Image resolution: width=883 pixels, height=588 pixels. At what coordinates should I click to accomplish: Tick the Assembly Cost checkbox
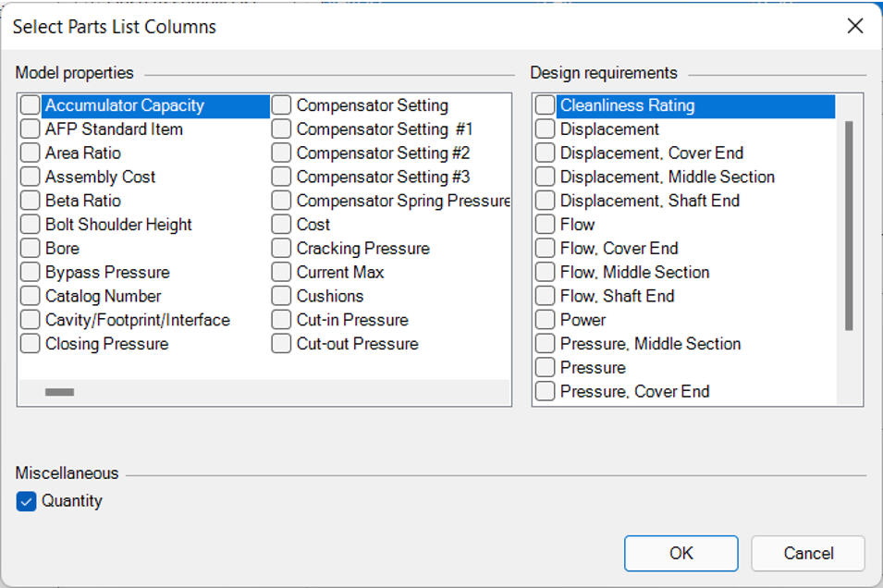pos(31,177)
